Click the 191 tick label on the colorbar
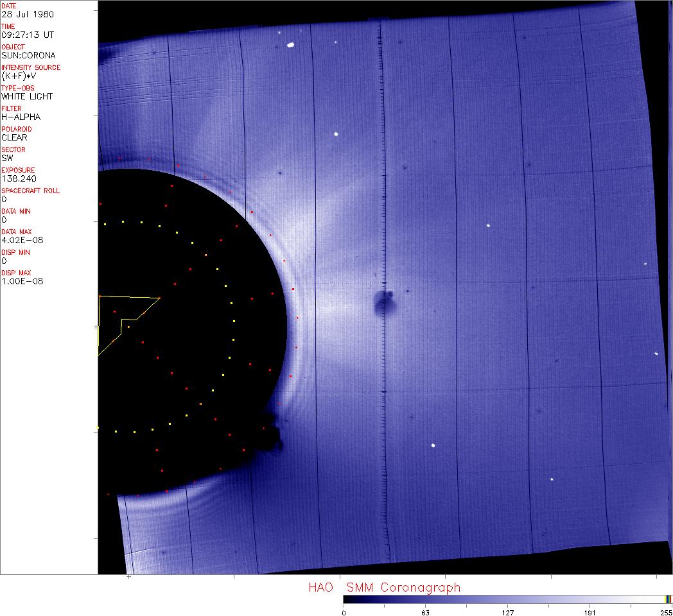This screenshot has width=673, height=616. (590, 612)
